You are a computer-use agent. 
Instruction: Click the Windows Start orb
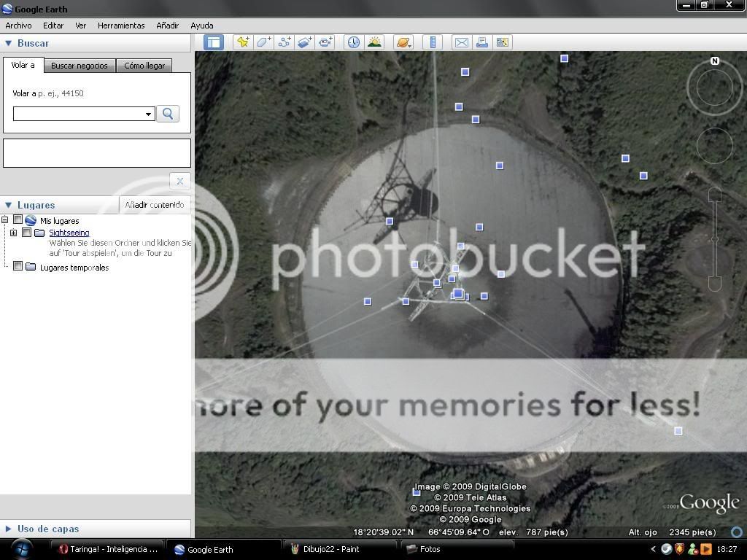22,549
